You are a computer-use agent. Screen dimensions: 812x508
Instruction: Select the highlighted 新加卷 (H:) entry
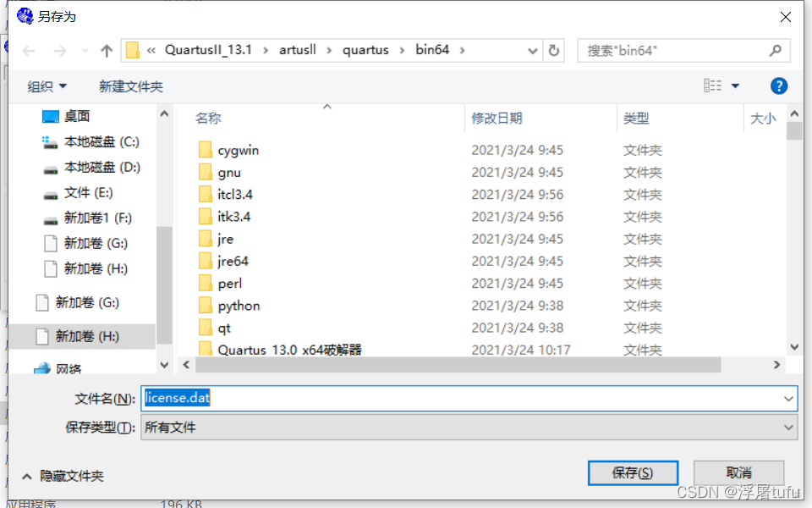coord(83,336)
